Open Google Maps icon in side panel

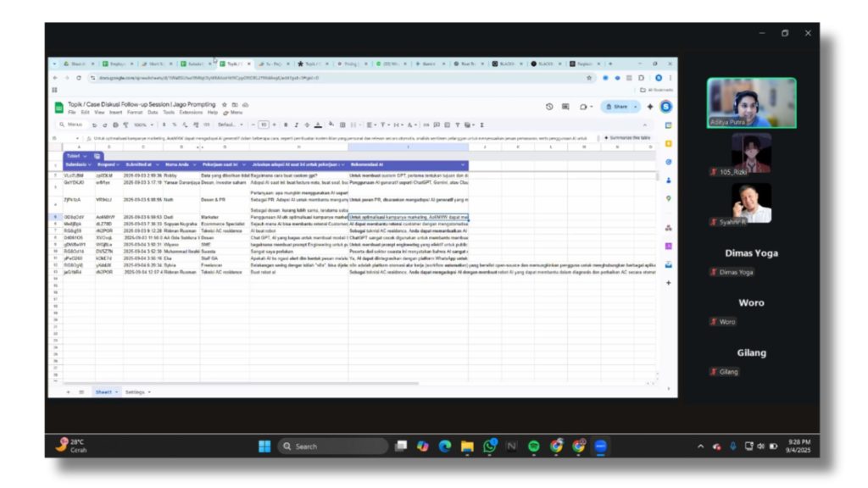coord(668,198)
